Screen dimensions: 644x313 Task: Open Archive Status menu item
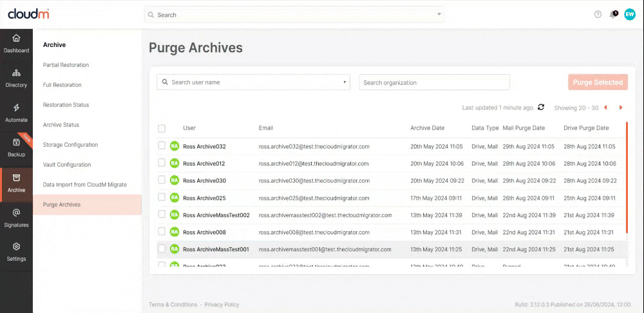click(61, 125)
